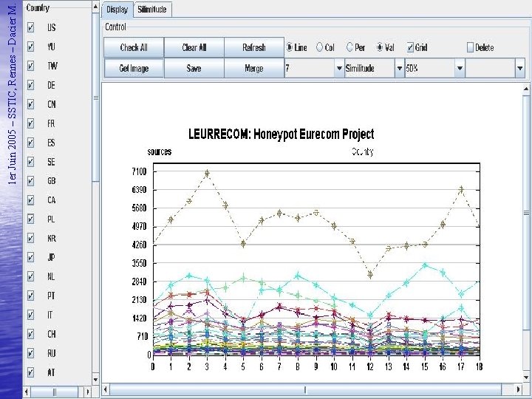Click chart panel scroll down arrow

pos(526,378)
